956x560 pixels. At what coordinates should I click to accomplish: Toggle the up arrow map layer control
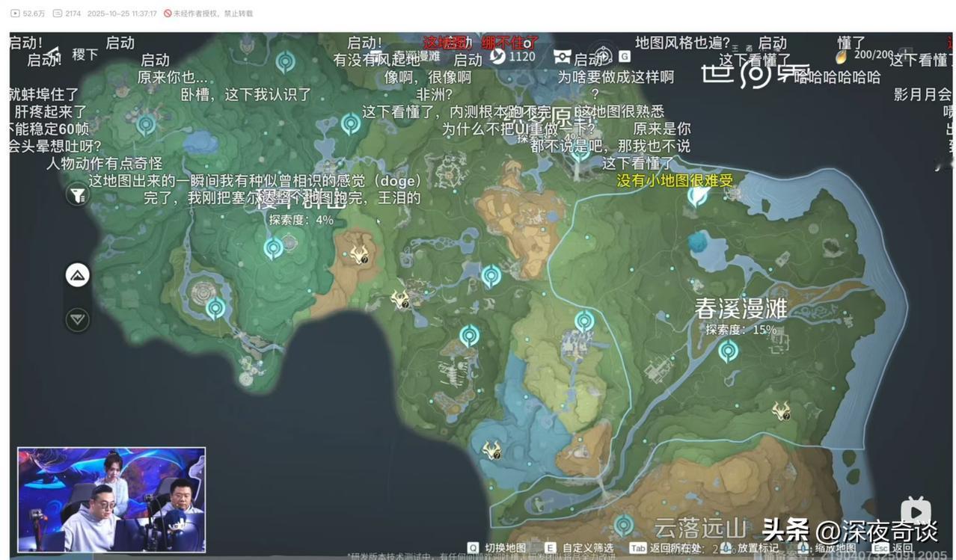(x=77, y=274)
